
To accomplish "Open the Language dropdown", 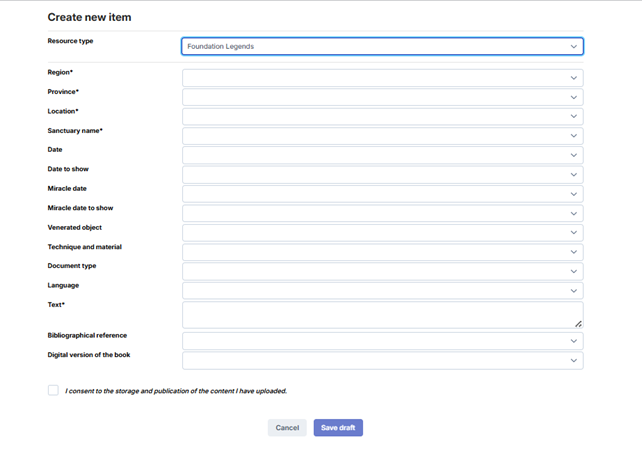I will [382, 291].
